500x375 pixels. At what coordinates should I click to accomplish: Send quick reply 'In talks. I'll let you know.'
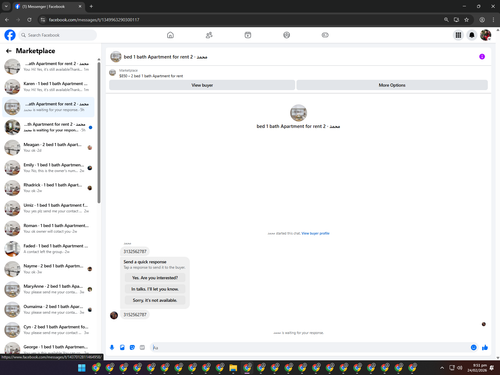click(155, 289)
